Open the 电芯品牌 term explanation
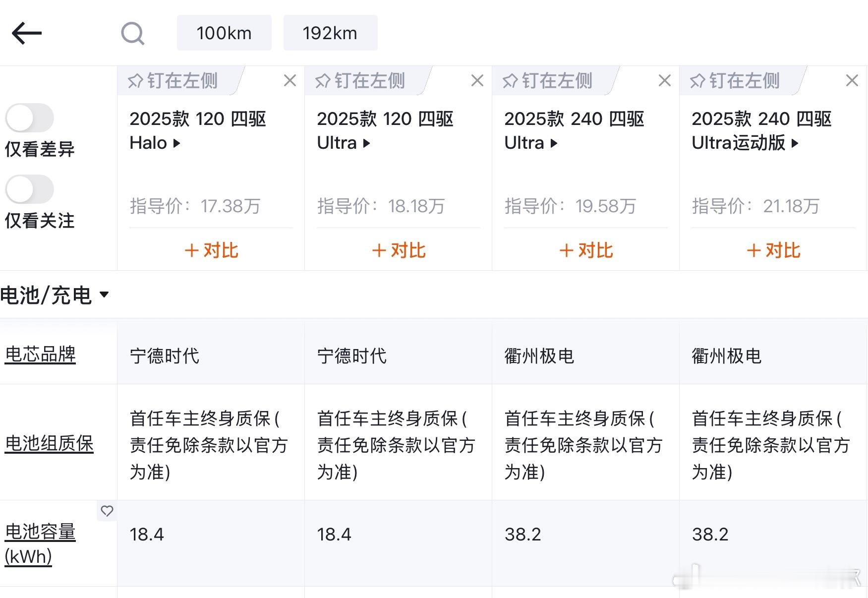The image size is (868, 598). [x=40, y=355]
